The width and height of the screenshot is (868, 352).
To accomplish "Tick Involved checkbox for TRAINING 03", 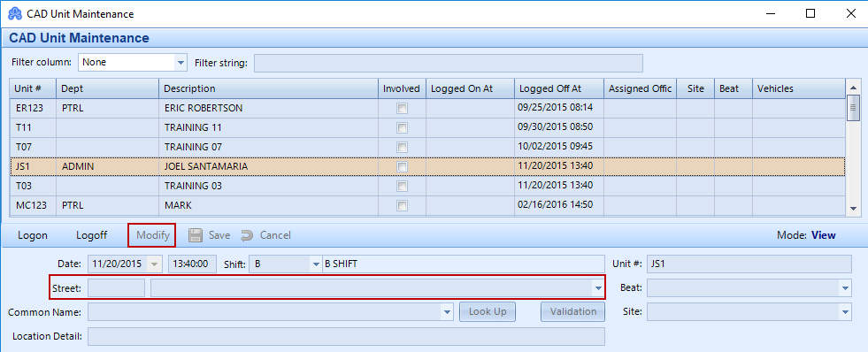I will pyautogui.click(x=403, y=186).
